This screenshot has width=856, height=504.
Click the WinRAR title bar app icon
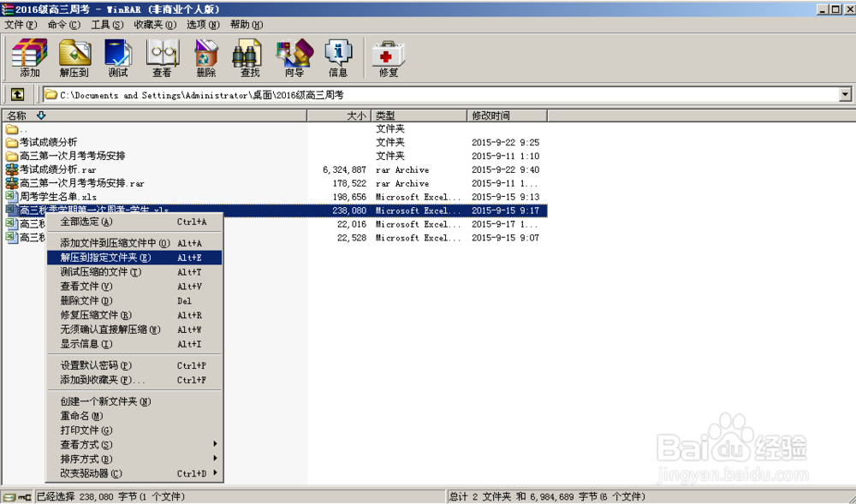coord(7,9)
